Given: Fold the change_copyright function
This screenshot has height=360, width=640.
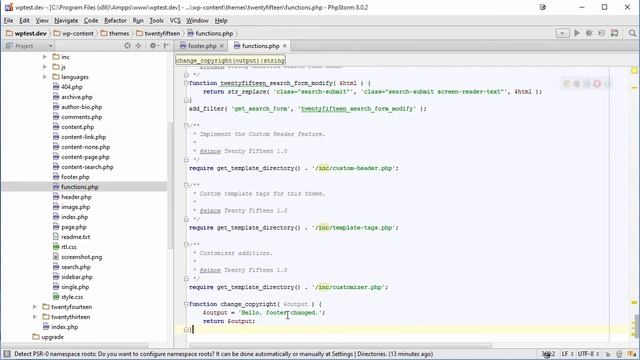Looking at the screenshot, I should [186, 304].
